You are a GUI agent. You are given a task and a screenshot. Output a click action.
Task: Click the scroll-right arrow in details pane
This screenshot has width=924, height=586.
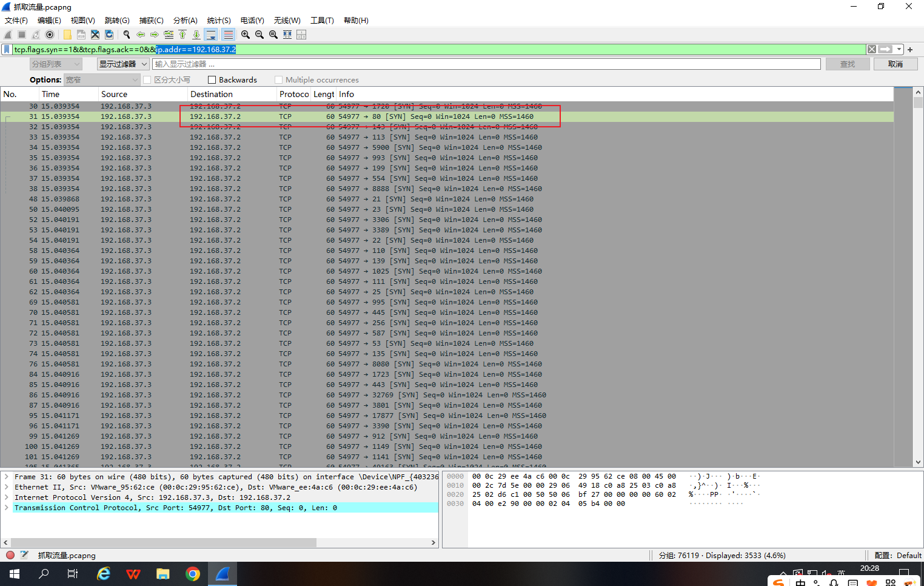point(434,542)
